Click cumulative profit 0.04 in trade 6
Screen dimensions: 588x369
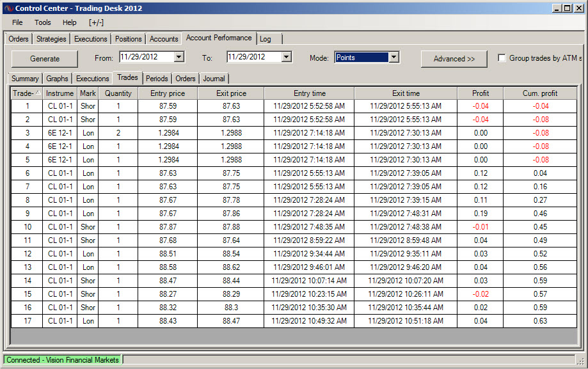[540, 173]
